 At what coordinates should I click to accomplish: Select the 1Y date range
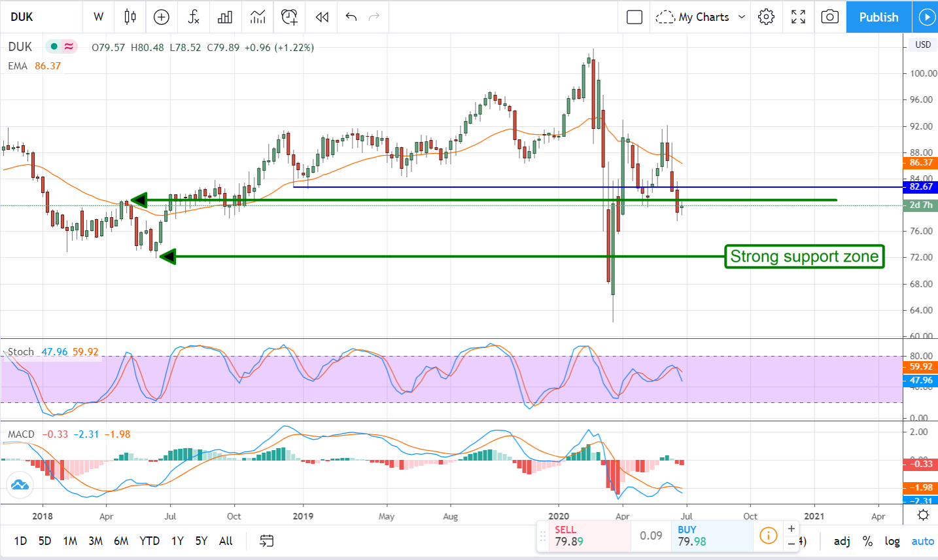[177, 541]
